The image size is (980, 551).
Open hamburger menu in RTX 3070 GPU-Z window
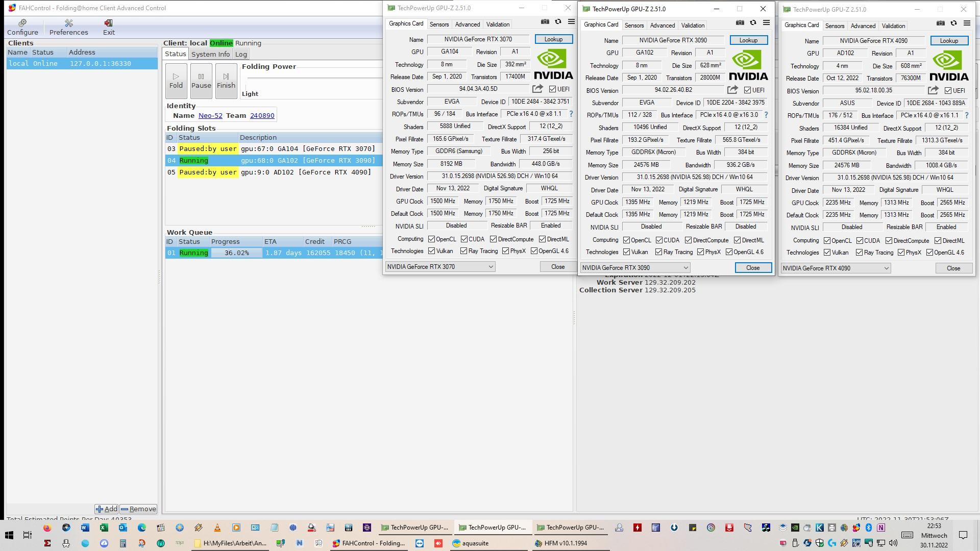(x=571, y=22)
